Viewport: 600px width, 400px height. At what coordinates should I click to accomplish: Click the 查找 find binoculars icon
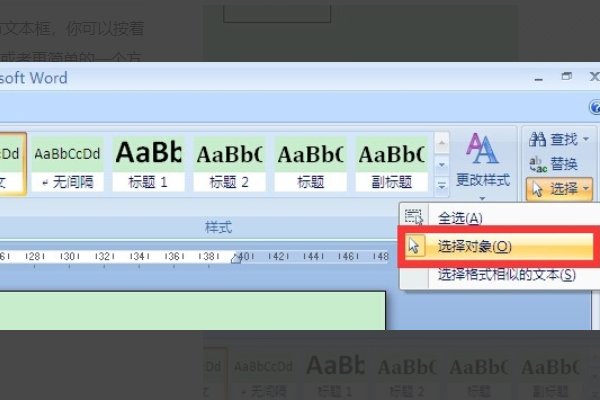click(x=537, y=139)
